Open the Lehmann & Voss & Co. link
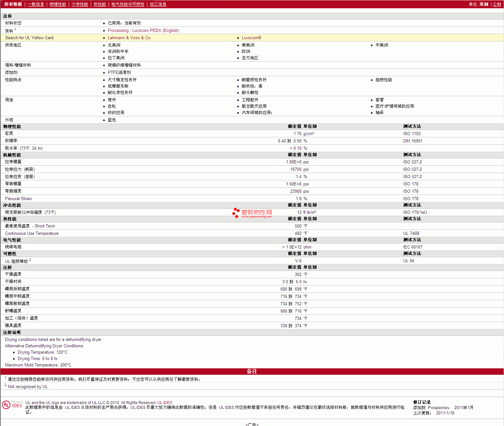 [x=129, y=38]
